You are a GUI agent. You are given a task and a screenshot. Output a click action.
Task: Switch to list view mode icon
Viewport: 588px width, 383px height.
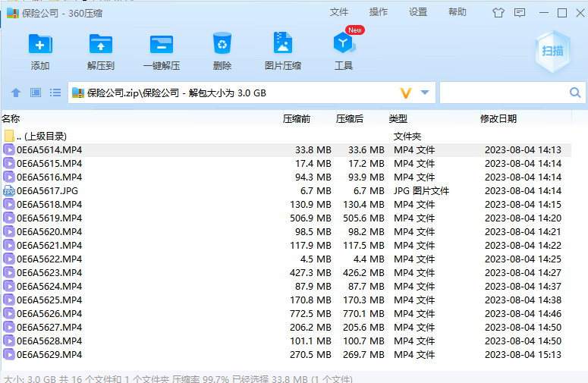pos(55,93)
